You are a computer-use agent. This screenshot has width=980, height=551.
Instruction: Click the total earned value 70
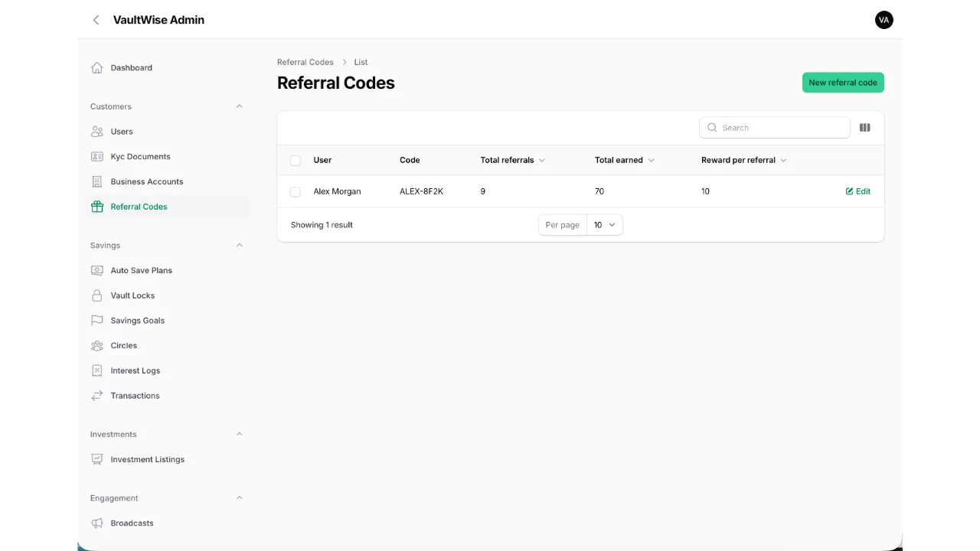[599, 191]
